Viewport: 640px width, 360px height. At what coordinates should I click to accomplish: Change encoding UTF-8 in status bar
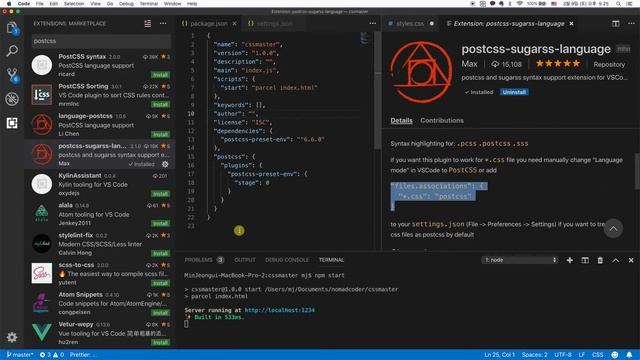click(x=563, y=355)
